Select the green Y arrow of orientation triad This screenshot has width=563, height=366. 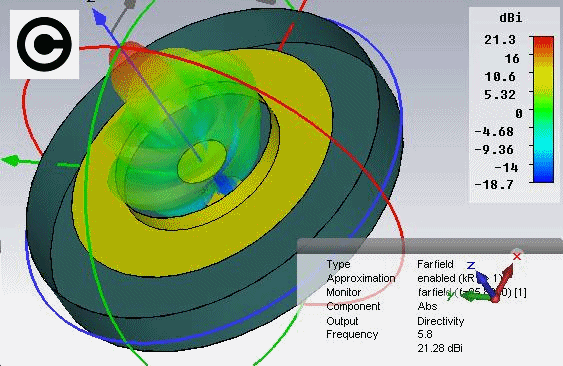click(469, 296)
